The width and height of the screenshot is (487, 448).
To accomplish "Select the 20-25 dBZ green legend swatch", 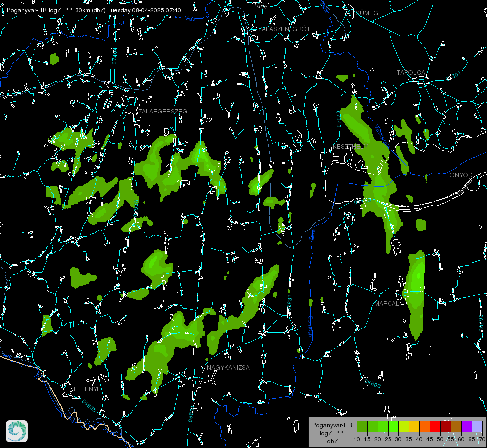I will click(x=383, y=426).
